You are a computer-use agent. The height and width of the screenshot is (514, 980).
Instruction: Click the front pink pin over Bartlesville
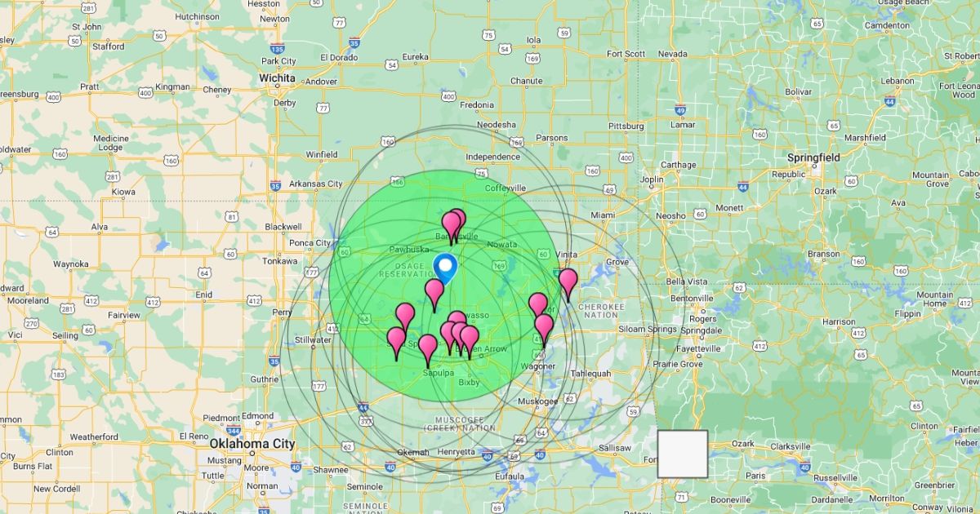click(x=451, y=228)
